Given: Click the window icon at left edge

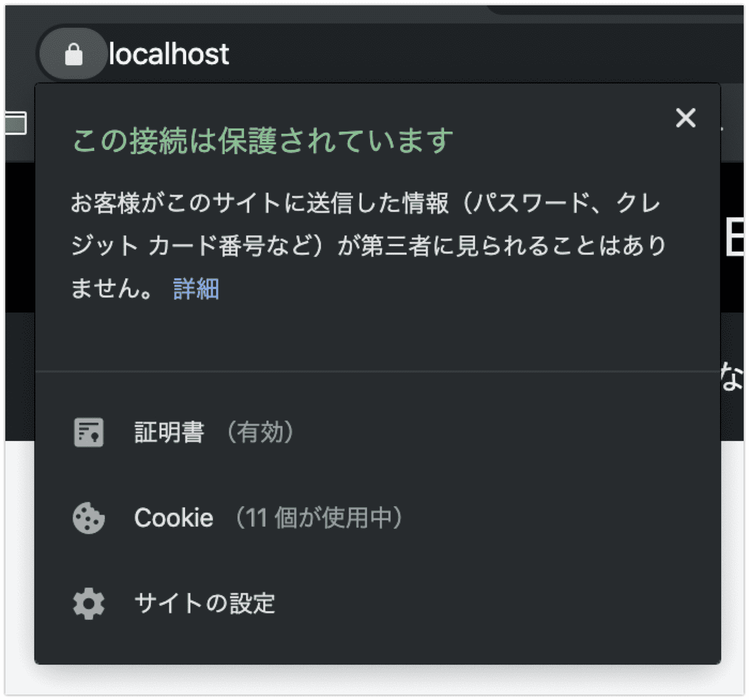Looking at the screenshot, I should point(16,124).
